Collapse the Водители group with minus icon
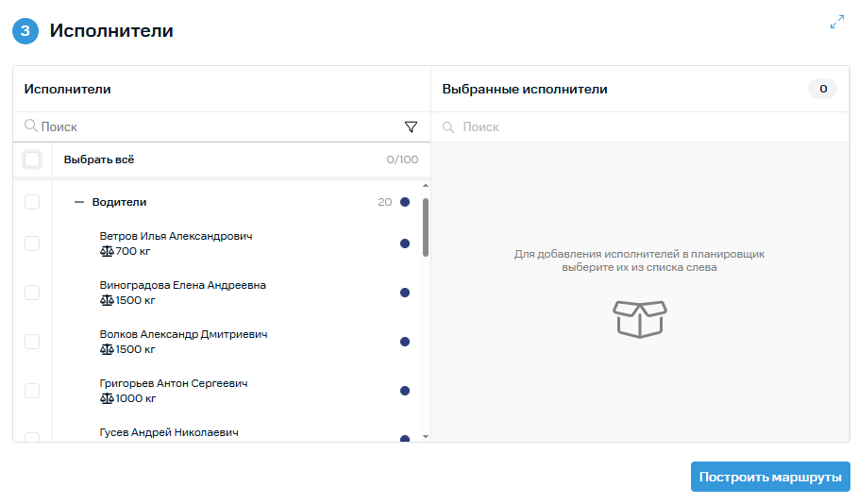Image resolution: width=858 pixels, height=504 pixels. 79,202
